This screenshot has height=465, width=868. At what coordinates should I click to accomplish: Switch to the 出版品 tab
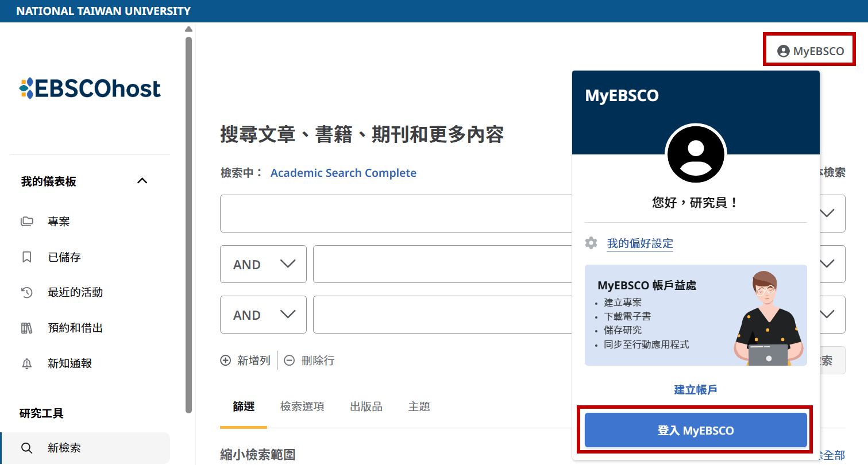366,406
